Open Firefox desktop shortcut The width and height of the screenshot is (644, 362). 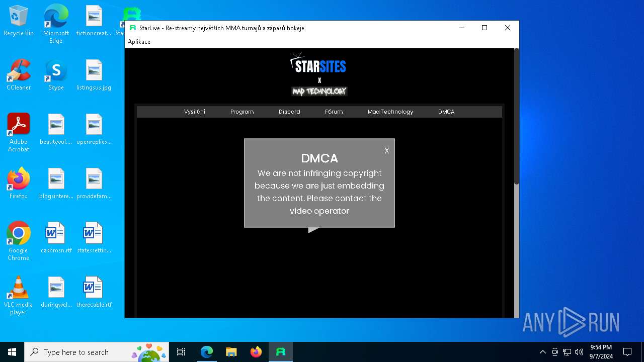pyautogui.click(x=19, y=184)
